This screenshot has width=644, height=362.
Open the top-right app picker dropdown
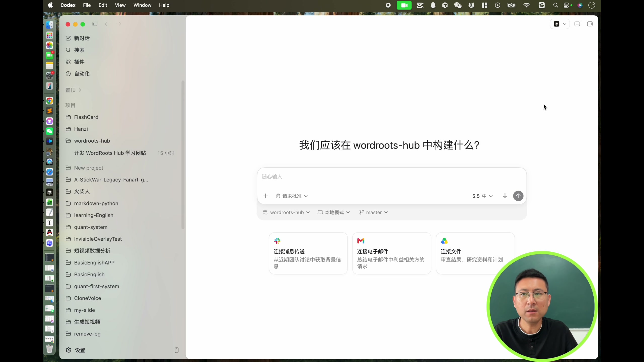(x=560, y=24)
